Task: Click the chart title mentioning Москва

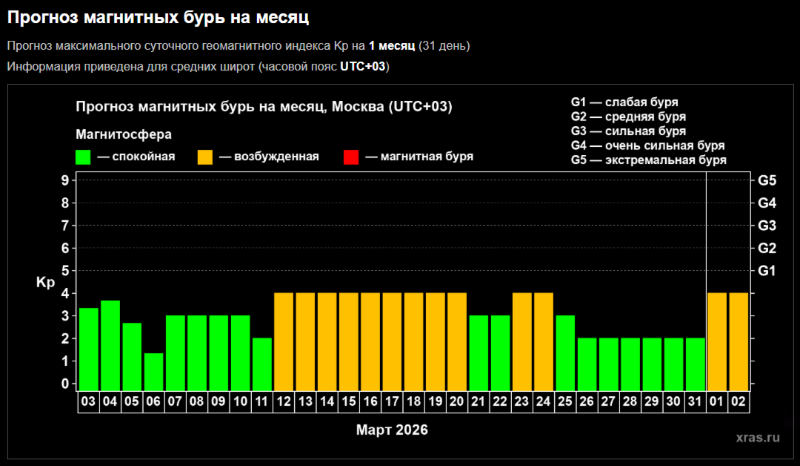Action: tap(264, 107)
